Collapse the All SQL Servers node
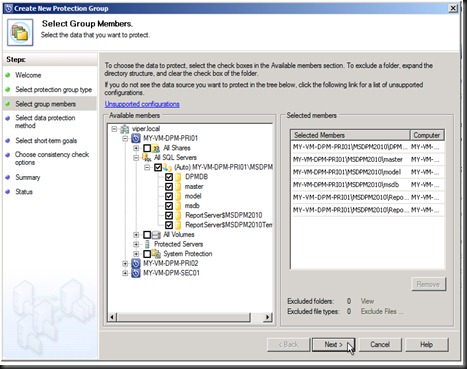The width and height of the screenshot is (467, 369). tap(136, 158)
